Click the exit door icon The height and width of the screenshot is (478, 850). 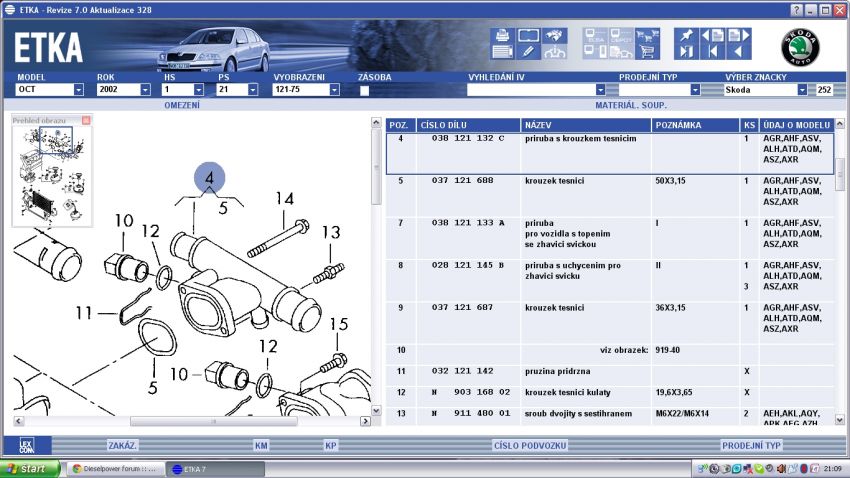pyautogui.click(x=686, y=52)
